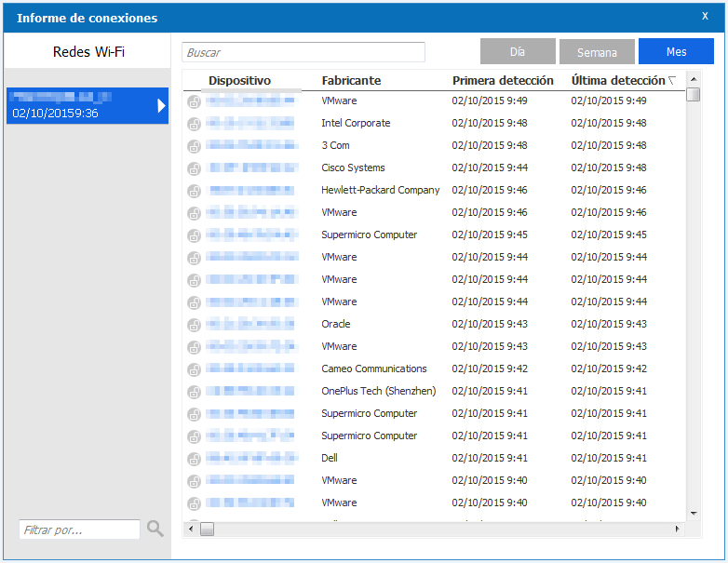Image resolution: width=728 pixels, height=563 pixels.
Task: Click lock icon in OnePlus Tech row
Action: pos(194,392)
